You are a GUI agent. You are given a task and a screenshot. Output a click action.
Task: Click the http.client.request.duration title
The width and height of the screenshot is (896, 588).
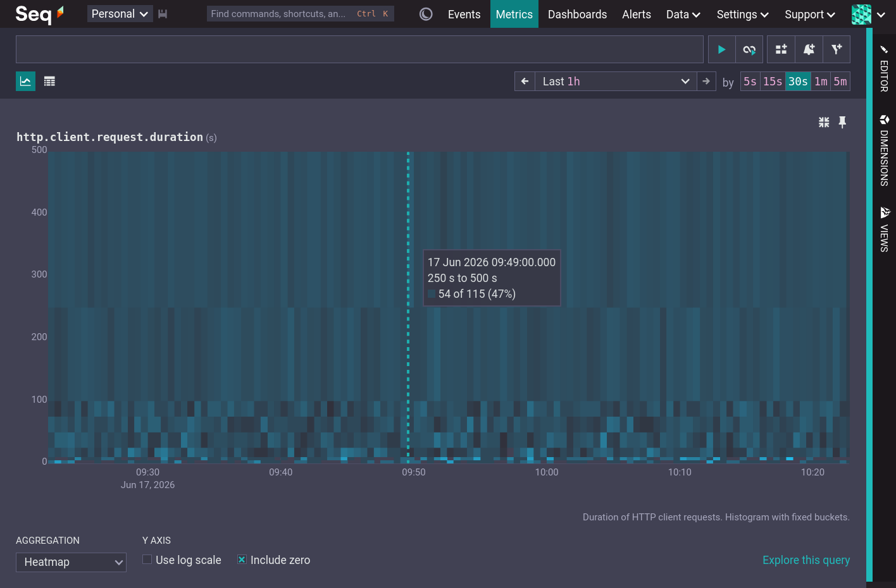[x=109, y=137]
